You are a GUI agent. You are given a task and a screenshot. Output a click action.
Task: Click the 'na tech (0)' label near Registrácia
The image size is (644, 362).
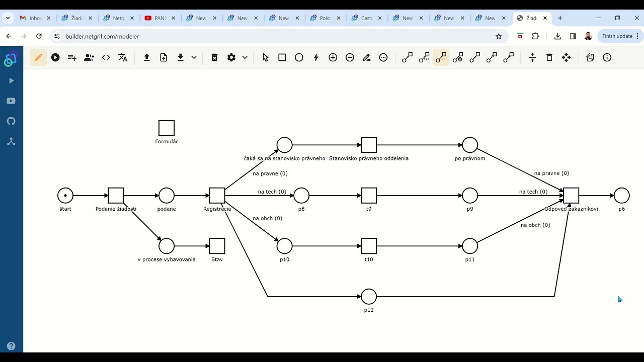tap(272, 192)
